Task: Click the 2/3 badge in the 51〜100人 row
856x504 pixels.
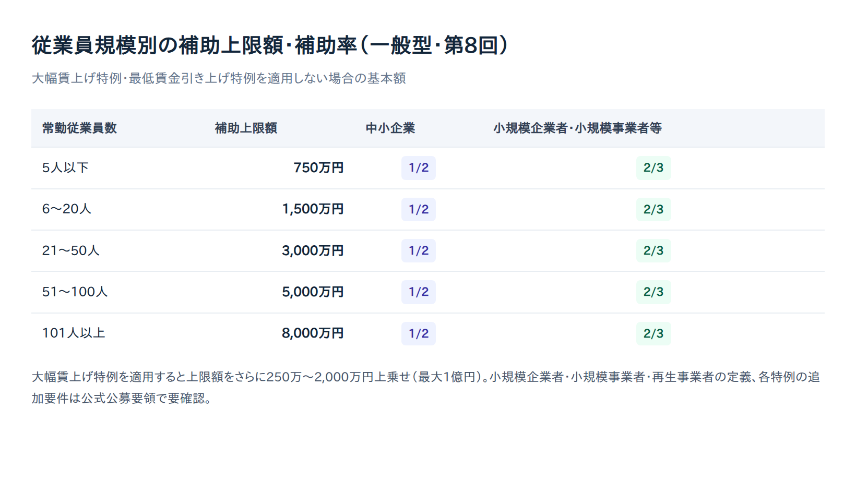Action: coord(653,292)
